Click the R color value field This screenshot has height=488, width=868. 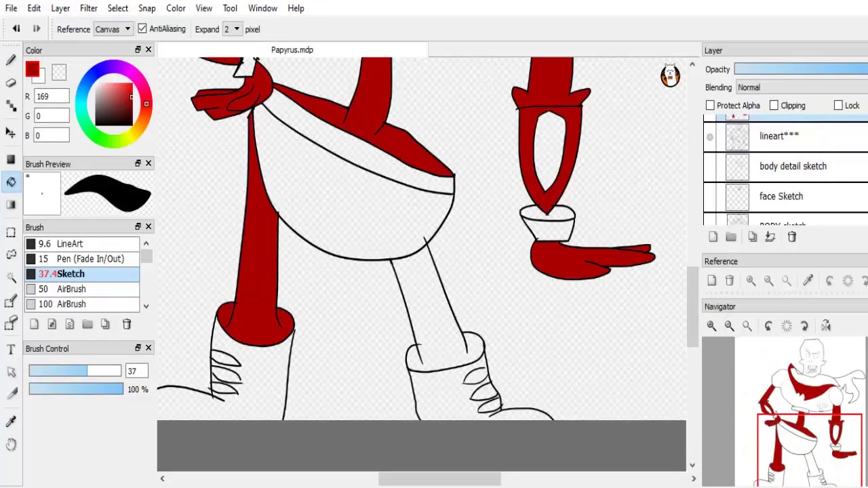[52, 96]
